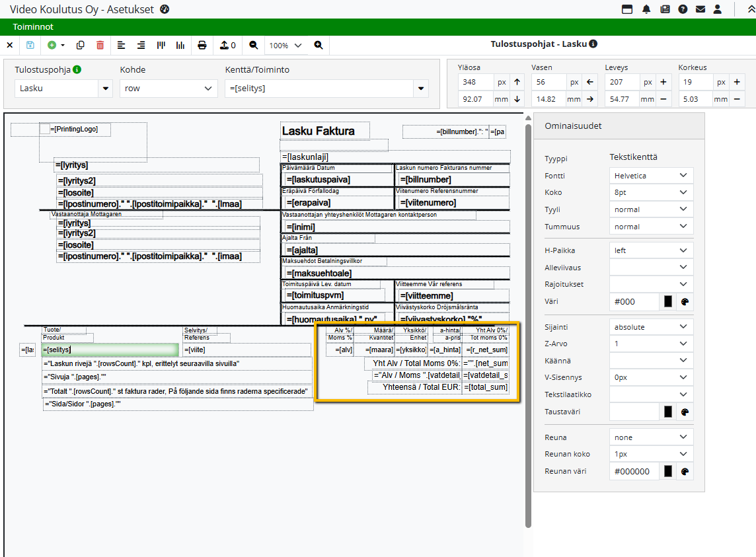Open the envelope messages icon

pyautogui.click(x=700, y=9)
